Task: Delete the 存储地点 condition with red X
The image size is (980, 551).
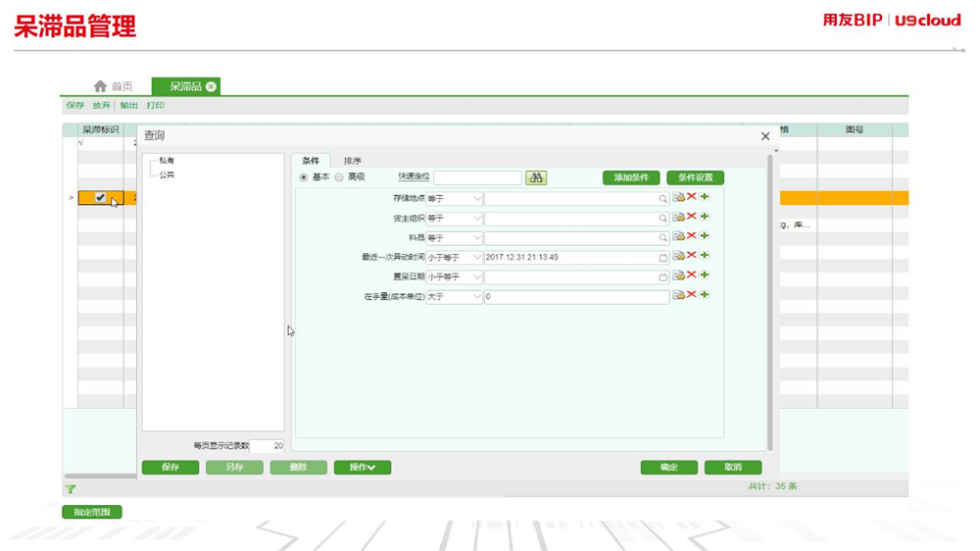Action: click(691, 197)
